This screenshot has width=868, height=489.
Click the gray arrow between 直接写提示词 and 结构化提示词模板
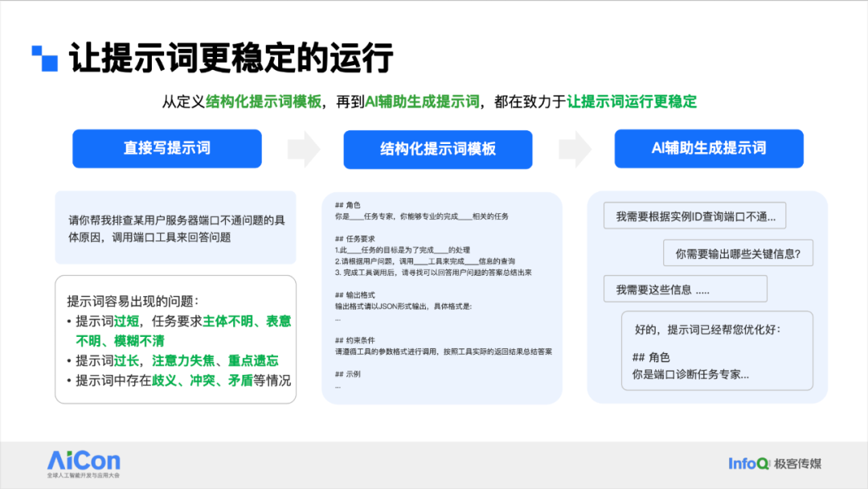[x=302, y=149]
